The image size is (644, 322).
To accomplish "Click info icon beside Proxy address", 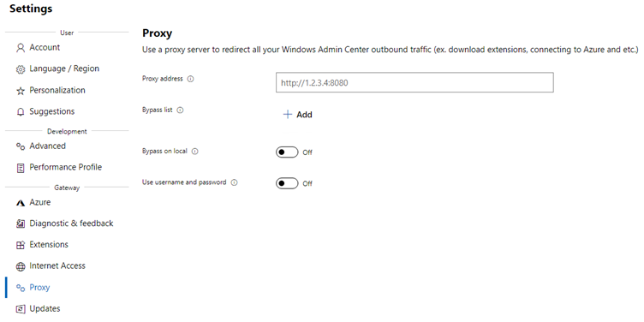I will [190, 79].
